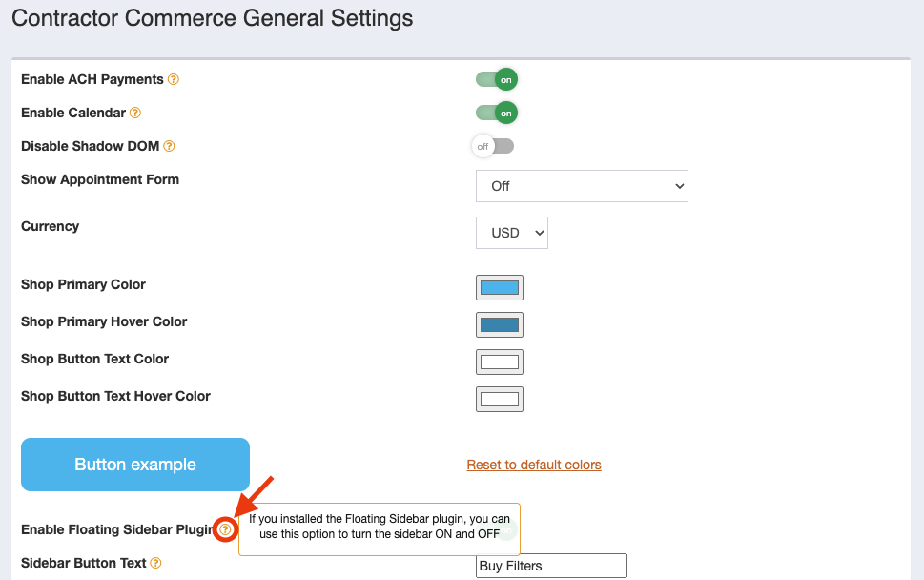Image resolution: width=924 pixels, height=580 pixels.
Task: Open Shop Primary Hover Color swatch
Action: [499, 324]
